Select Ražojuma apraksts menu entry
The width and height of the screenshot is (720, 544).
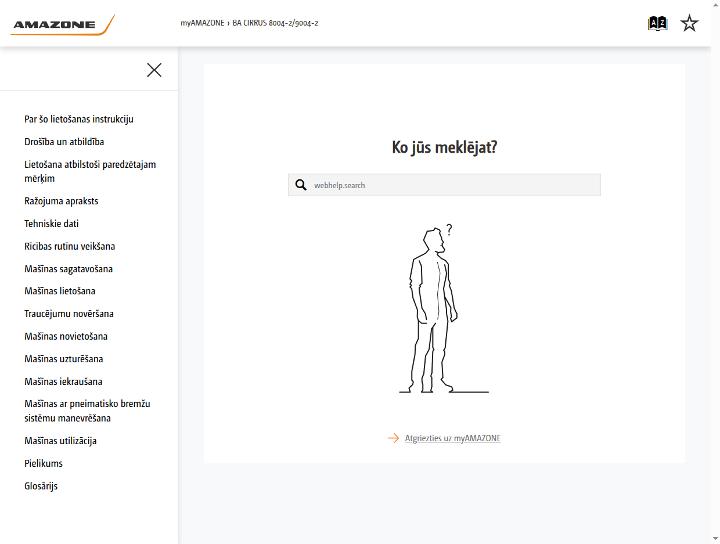61,201
